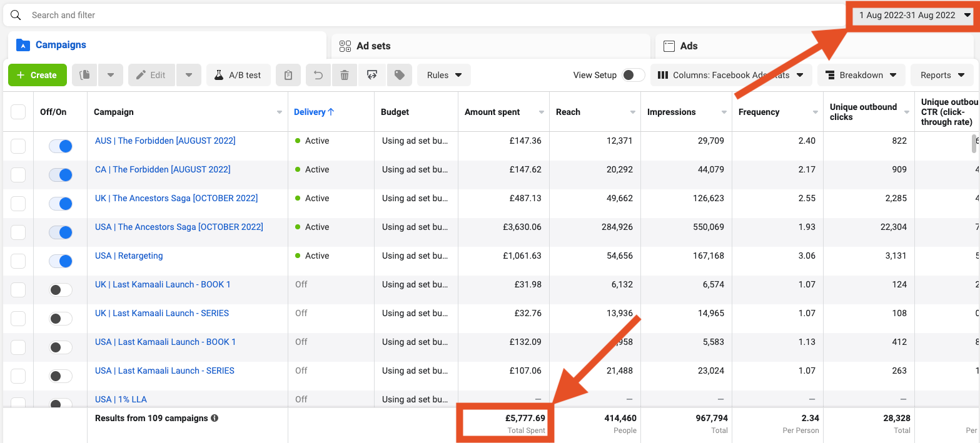Tick the checkbox for USA Retargeting row
This screenshot has width=980, height=443.
point(18,261)
